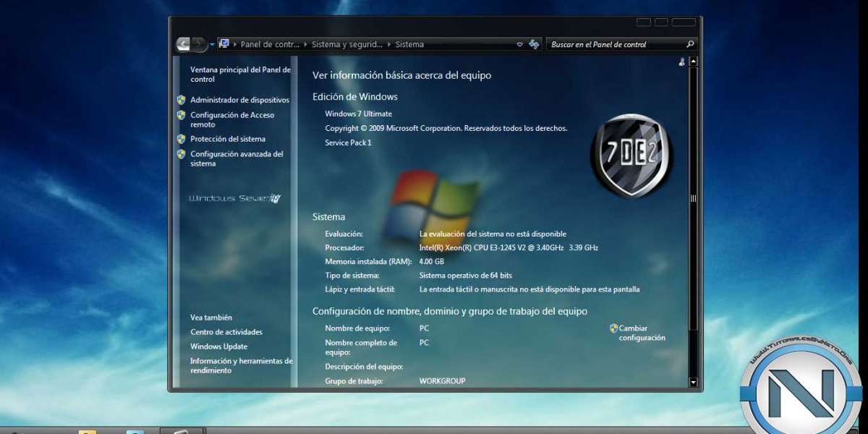Screen dimensions: 868x434
Task: Click shield icon next to Protección del sistema
Action: pos(181,139)
